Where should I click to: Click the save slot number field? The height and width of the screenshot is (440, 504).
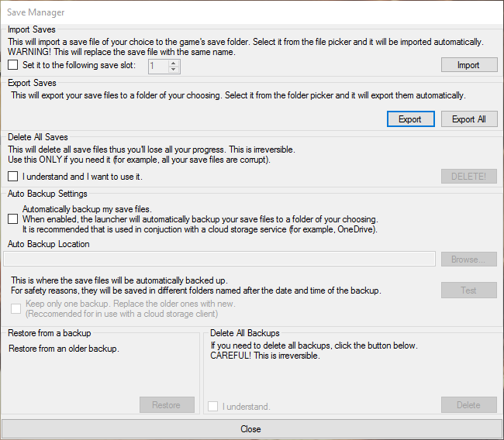158,67
